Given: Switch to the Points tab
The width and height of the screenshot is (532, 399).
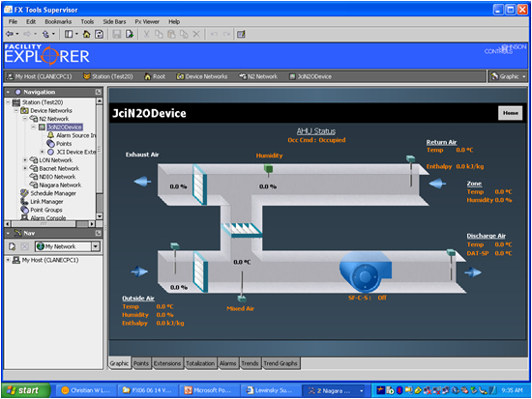Looking at the screenshot, I should pyautogui.click(x=141, y=363).
